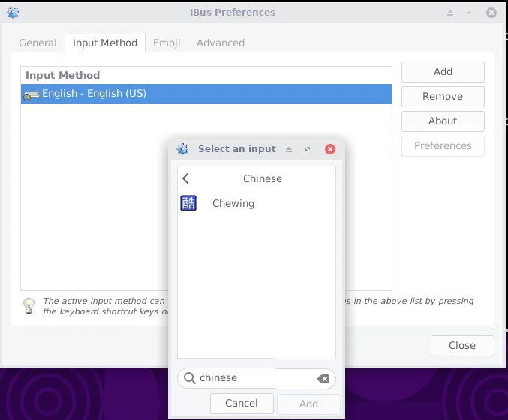Open the About input method info
The image size is (508, 420).
coord(443,121)
